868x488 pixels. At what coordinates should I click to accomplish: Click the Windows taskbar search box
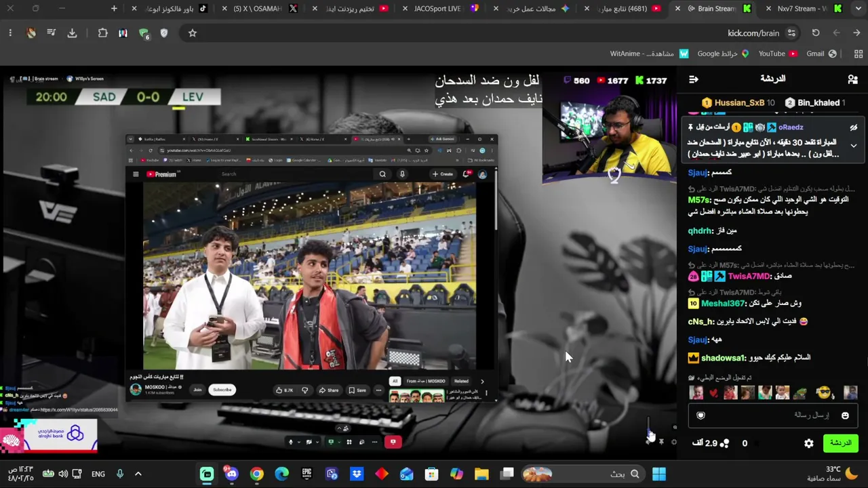pyautogui.click(x=583, y=474)
